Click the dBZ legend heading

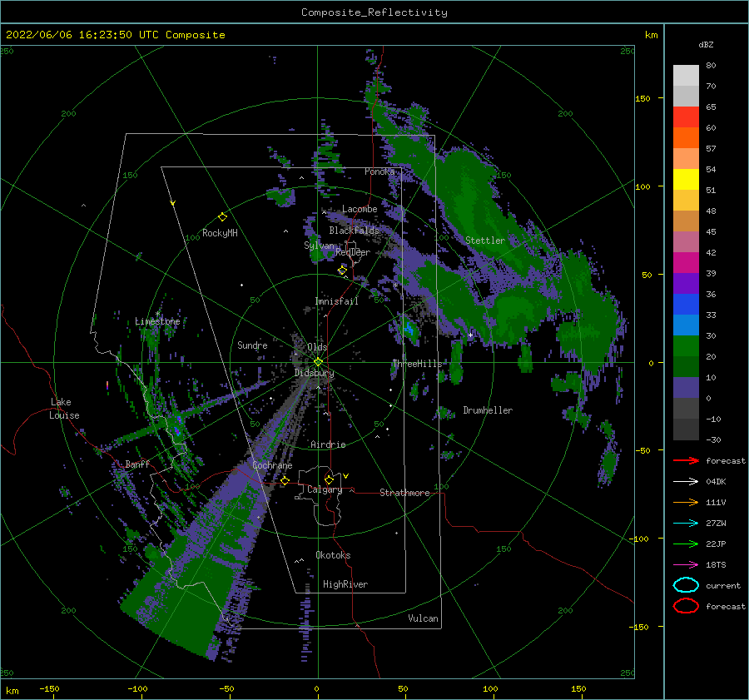pos(706,44)
